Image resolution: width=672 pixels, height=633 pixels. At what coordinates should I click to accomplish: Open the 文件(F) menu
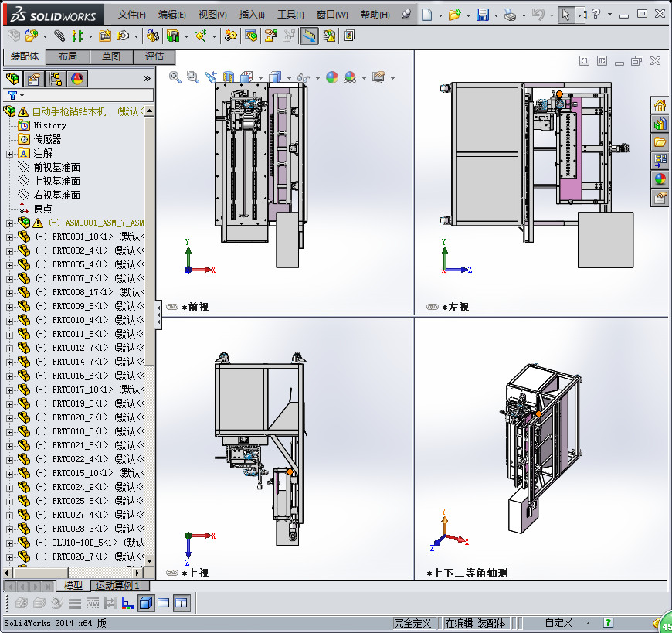point(131,15)
